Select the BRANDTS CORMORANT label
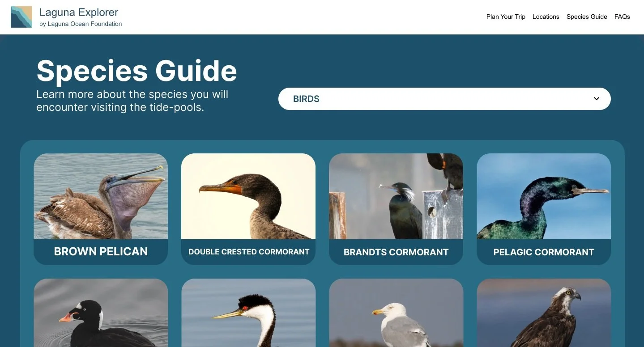644x347 pixels. (x=396, y=252)
